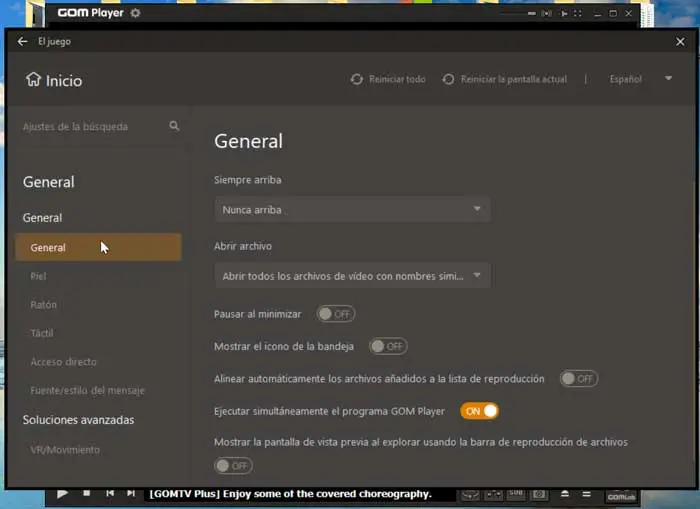The height and width of the screenshot is (509, 700).
Task: Maximize the GOM Player window
Action: (613, 13)
